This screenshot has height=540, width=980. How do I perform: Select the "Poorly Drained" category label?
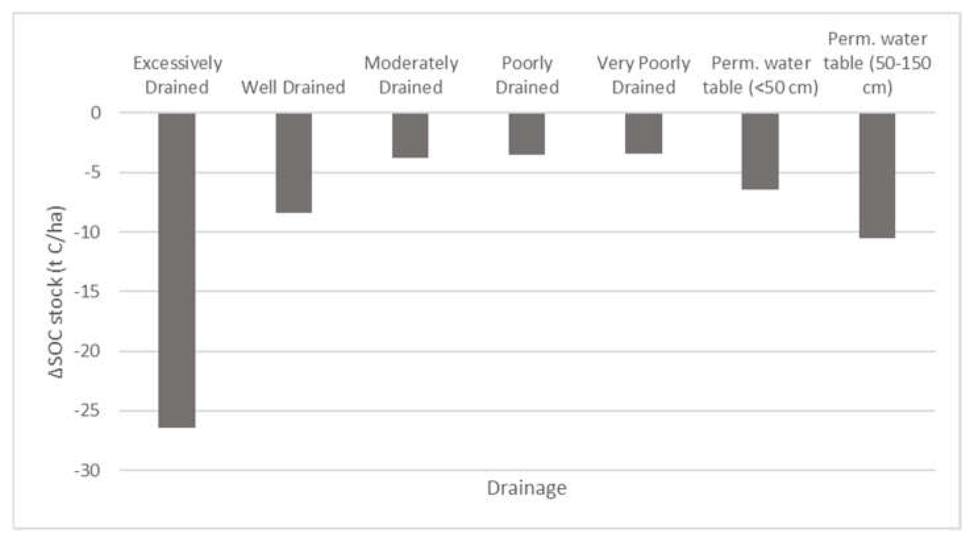(527, 75)
